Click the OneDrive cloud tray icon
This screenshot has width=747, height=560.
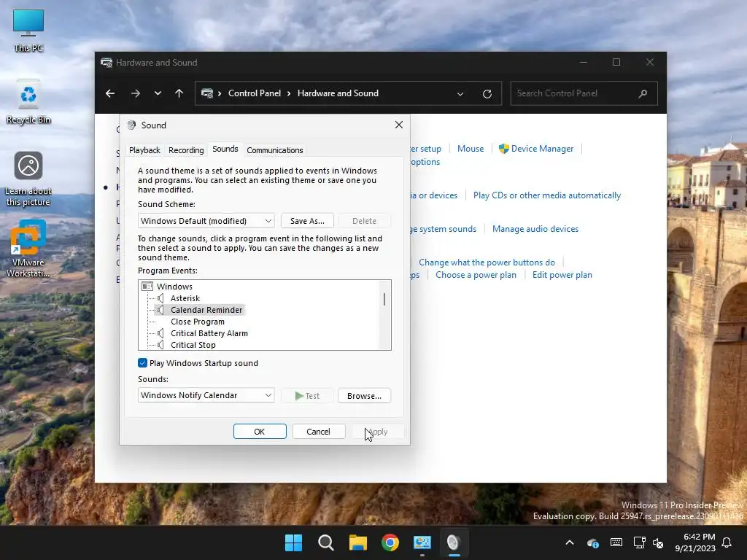(x=592, y=542)
